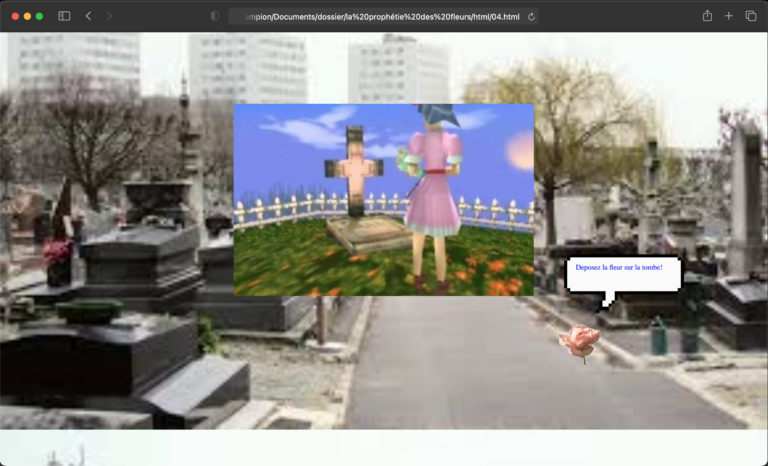
Task: Click the red flowers on the left grave
Action: [57, 252]
